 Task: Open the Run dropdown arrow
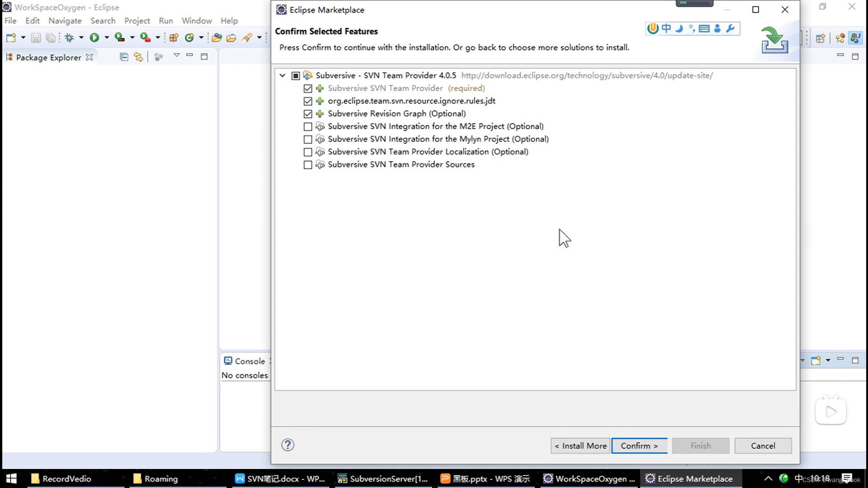107,38
